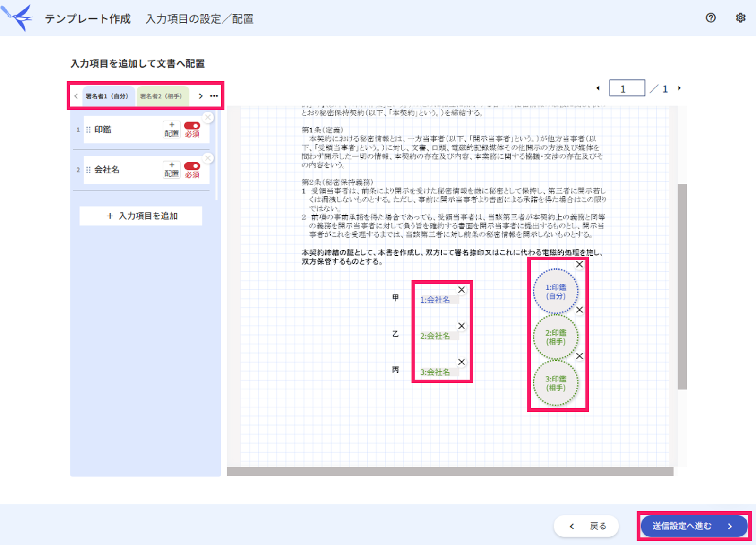Screen dimensions: 756x545
Task: Select the 2:印鑑(相手) stamp circle
Action: [x=556, y=337]
